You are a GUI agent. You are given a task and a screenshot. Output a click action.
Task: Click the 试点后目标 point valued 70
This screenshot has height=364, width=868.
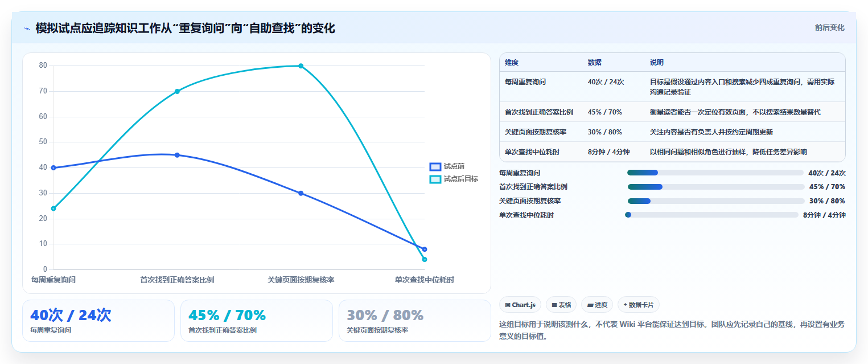177,91
